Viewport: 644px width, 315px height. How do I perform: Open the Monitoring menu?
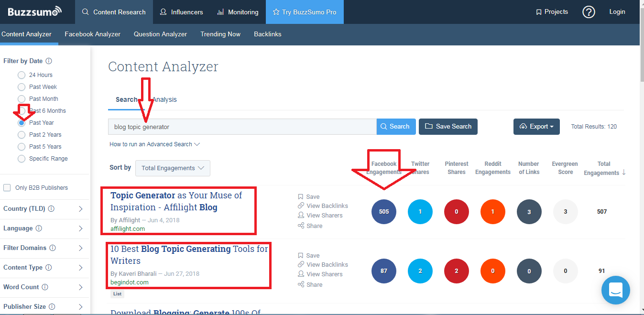tap(238, 12)
